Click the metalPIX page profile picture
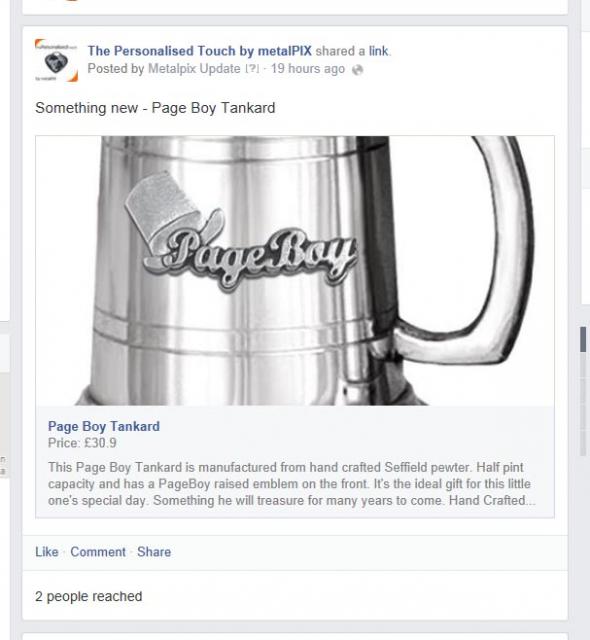The height and width of the screenshot is (640, 590). pyautogui.click(x=56, y=60)
